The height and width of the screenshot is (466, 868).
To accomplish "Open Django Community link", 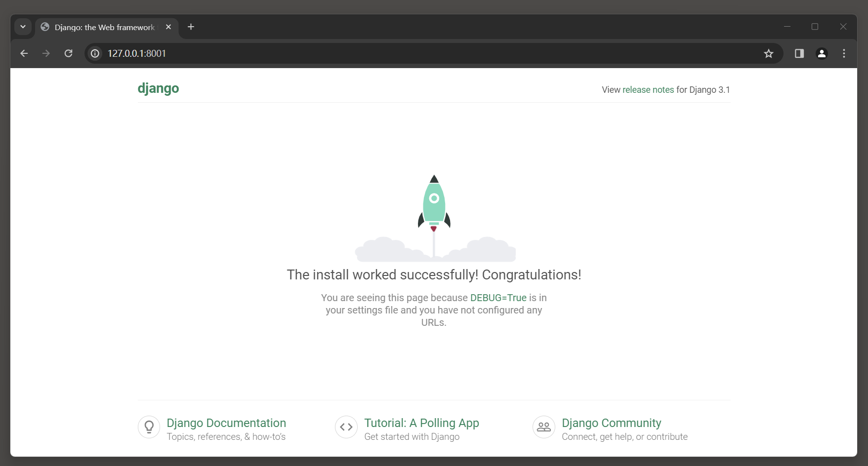I will point(612,423).
